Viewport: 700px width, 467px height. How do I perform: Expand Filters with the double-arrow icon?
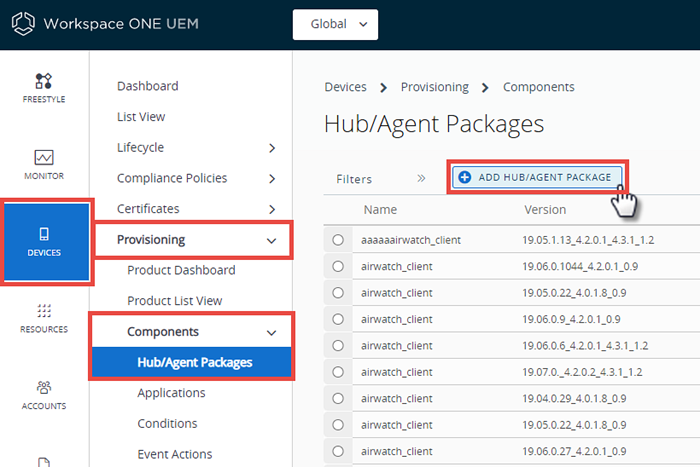421,179
